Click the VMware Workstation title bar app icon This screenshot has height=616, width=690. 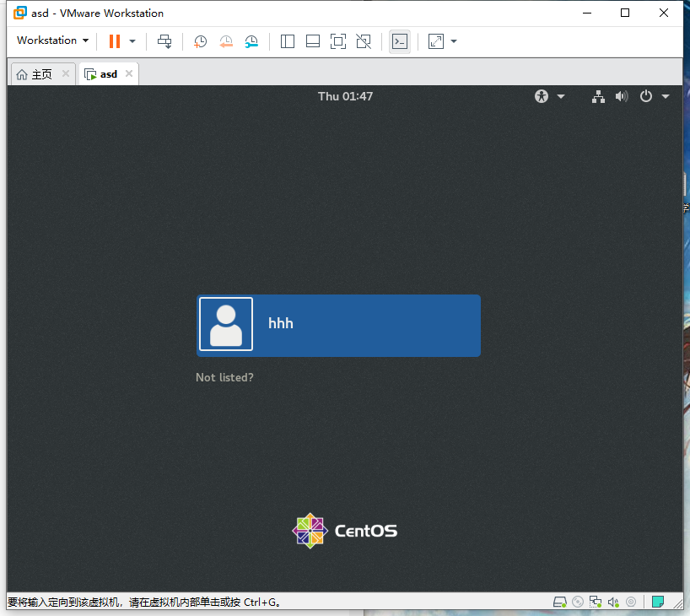pyautogui.click(x=19, y=13)
